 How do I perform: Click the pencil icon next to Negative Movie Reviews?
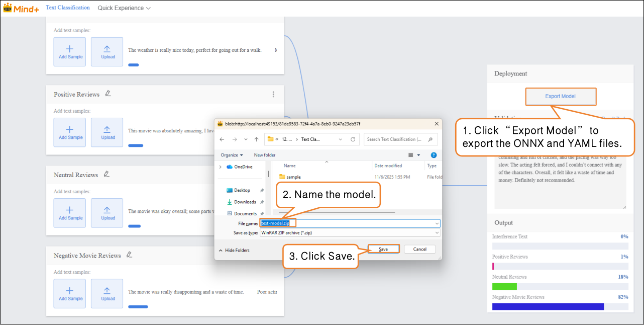tap(129, 255)
